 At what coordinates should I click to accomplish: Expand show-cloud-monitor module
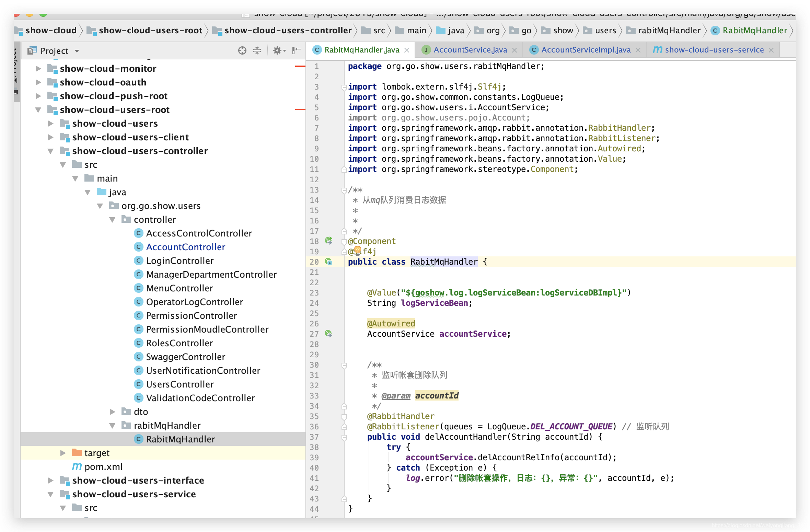(38, 69)
